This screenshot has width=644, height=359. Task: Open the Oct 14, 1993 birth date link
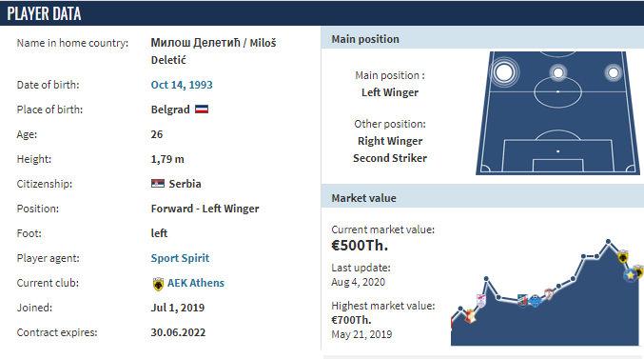(x=182, y=85)
